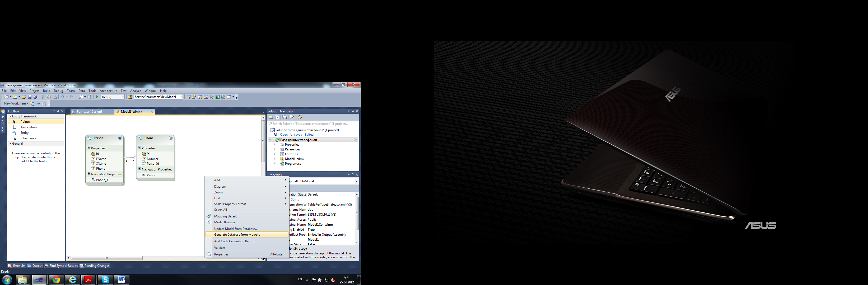This screenshot has width=868, height=285.
Task: Click the Open File folder icon
Action: click(x=24, y=97)
